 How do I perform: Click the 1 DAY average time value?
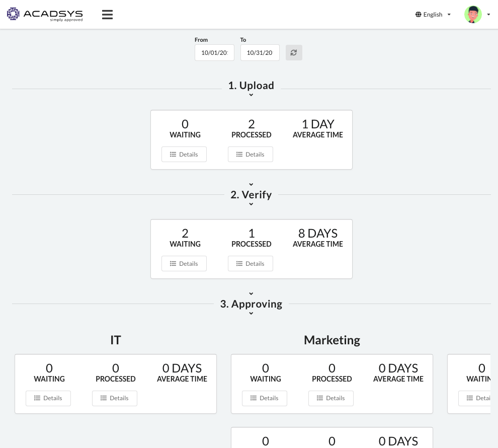click(x=318, y=124)
